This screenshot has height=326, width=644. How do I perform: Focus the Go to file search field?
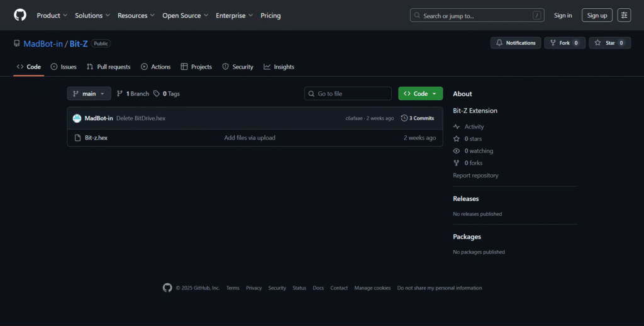[x=348, y=94]
